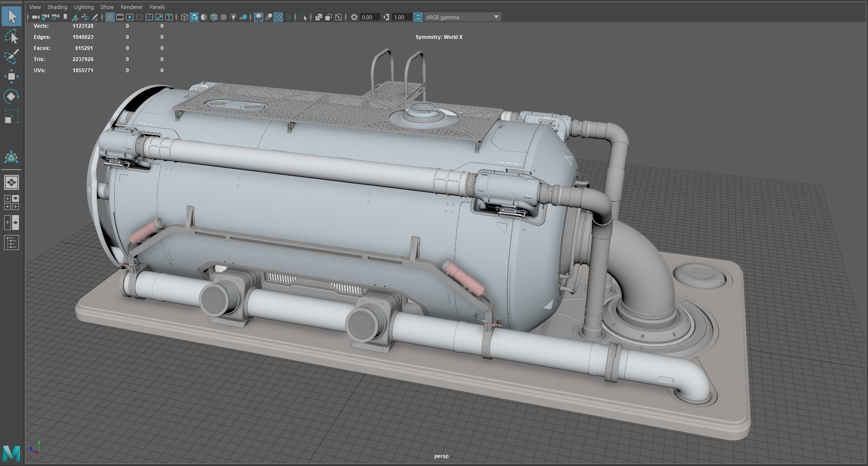Click the view axis orientation gizmo
This screenshot has height=466, width=868.
[35, 448]
